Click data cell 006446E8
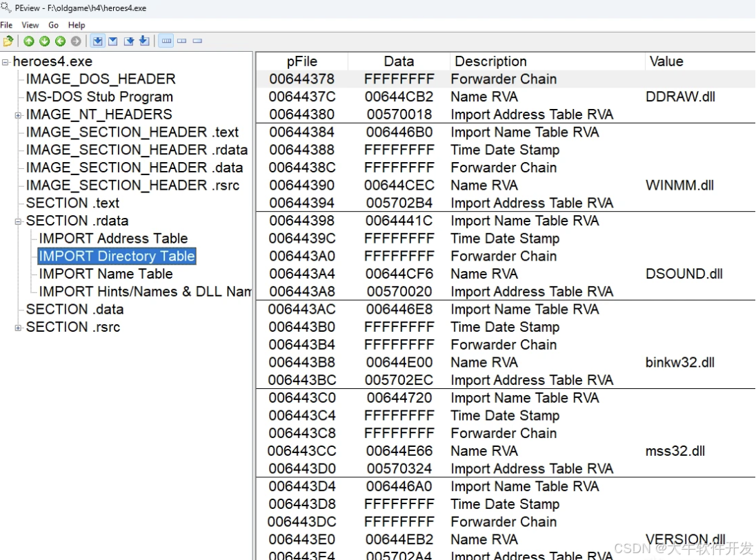Screen dimensions: 756x560 [399, 309]
